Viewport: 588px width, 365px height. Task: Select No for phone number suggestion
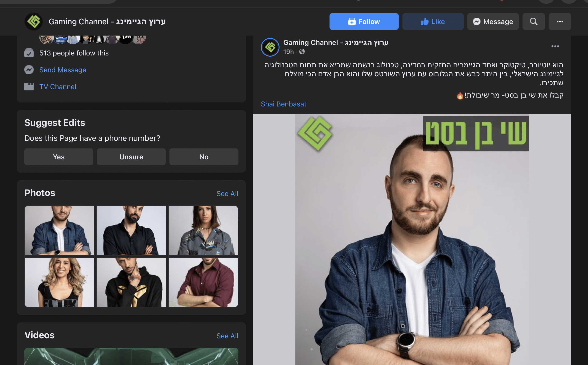coord(204,157)
